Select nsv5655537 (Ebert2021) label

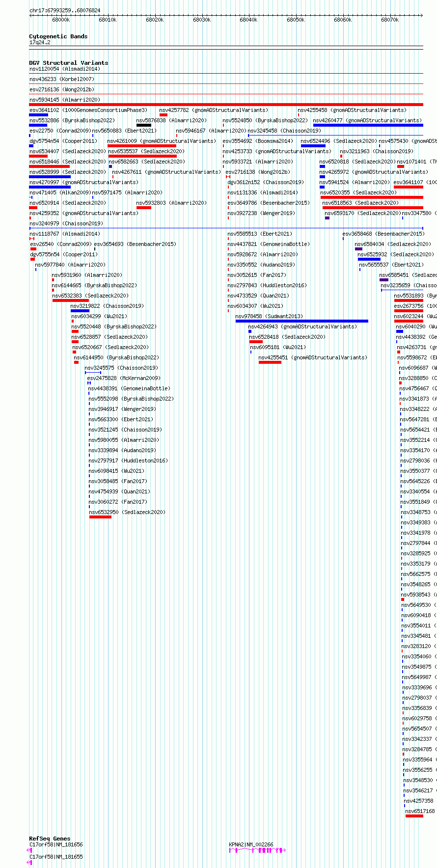391,265
